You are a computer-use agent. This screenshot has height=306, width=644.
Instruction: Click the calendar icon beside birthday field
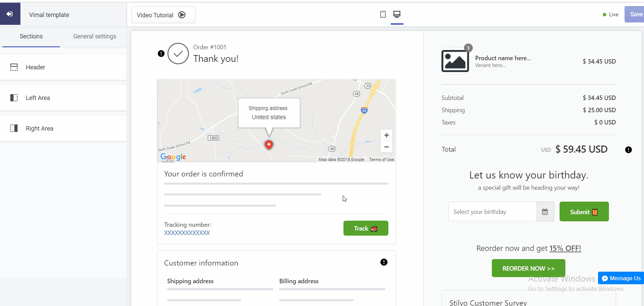(x=545, y=212)
